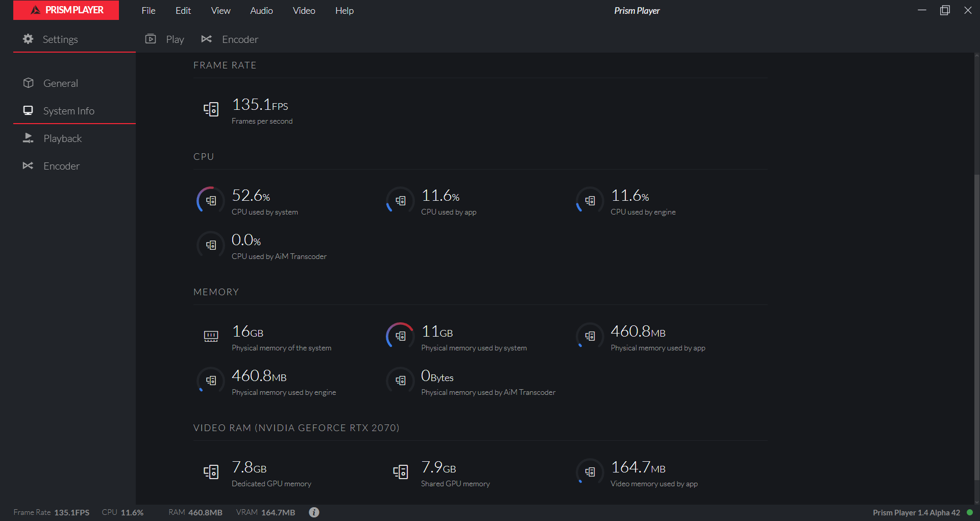
Task: Click the 0Bytes transcoder memory value
Action: point(437,376)
